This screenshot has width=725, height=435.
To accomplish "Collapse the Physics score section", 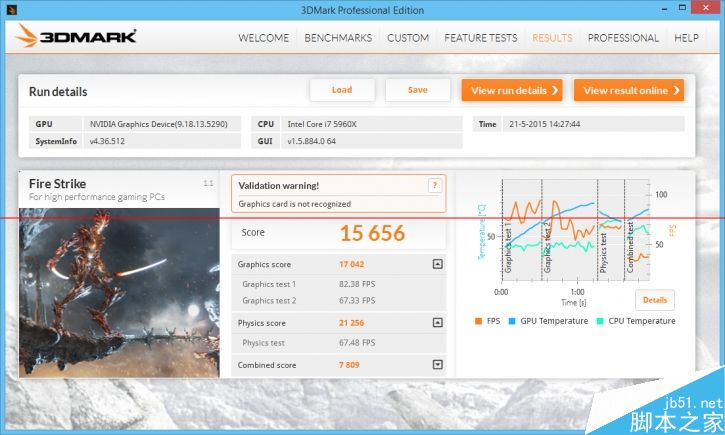I will click(437, 323).
